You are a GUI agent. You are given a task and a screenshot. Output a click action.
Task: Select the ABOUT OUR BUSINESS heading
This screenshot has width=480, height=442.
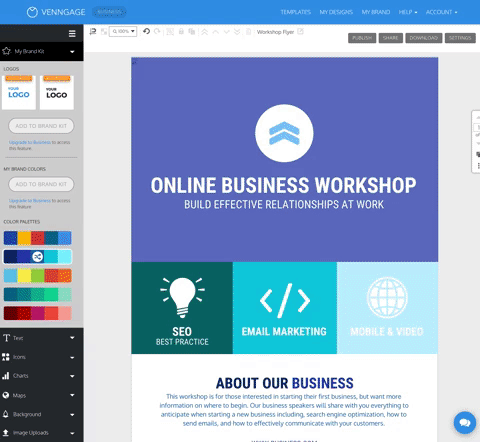tap(284, 383)
